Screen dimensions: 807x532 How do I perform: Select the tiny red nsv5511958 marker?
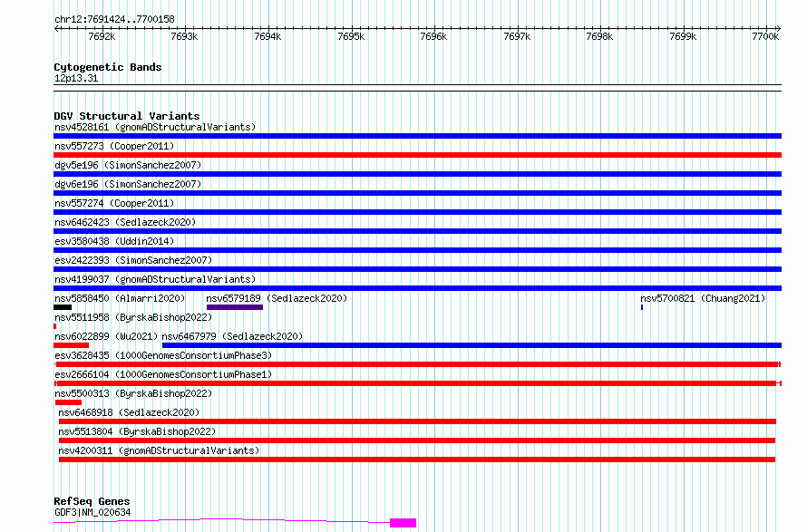pyautogui.click(x=54, y=326)
